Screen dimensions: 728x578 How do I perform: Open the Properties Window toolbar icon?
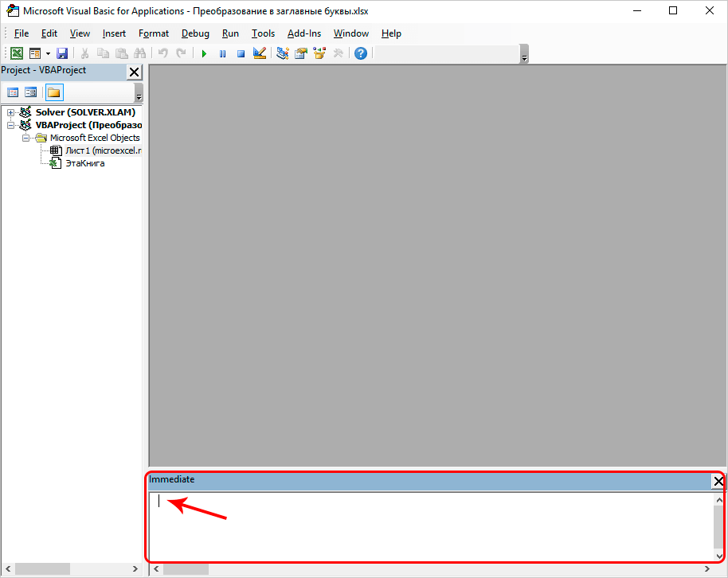point(301,53)
